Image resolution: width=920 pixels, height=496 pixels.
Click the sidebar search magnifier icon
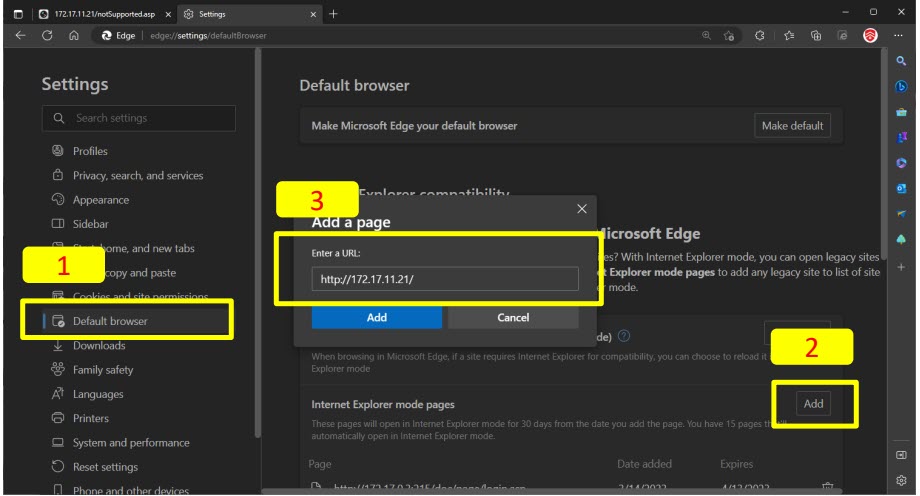901,61
